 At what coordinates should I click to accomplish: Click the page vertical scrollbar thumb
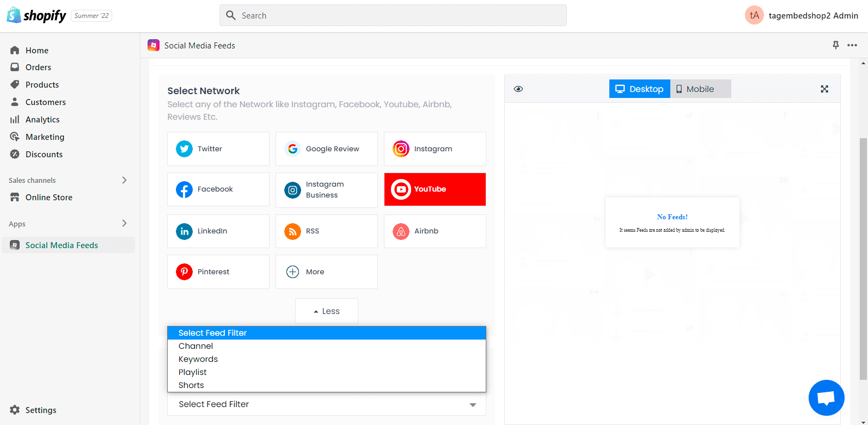pos(863,258)
